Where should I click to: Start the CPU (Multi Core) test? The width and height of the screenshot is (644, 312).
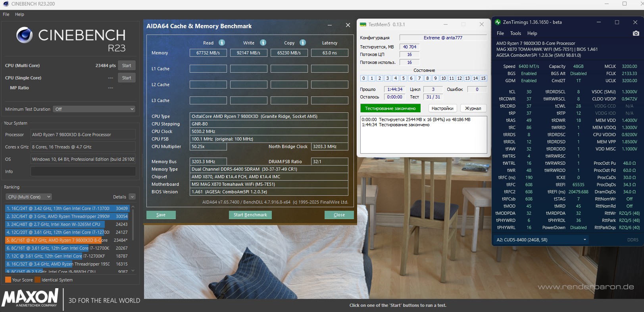tap(127, 65)
